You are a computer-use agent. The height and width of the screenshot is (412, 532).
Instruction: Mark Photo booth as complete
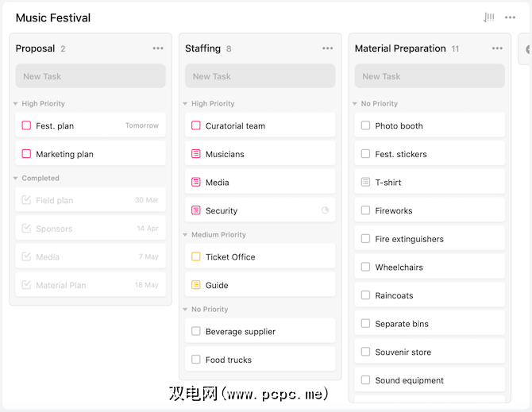point(365,125)
